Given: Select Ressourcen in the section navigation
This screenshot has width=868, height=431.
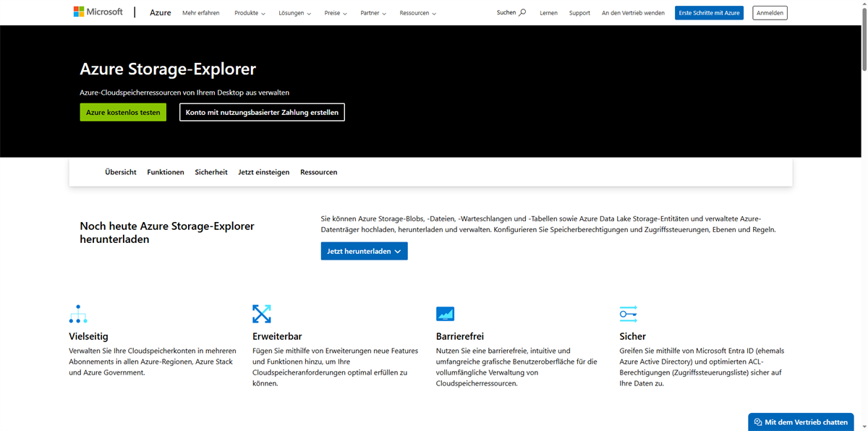Looking at the screenshot, I should pyautogui.click(x=319, y=172).
